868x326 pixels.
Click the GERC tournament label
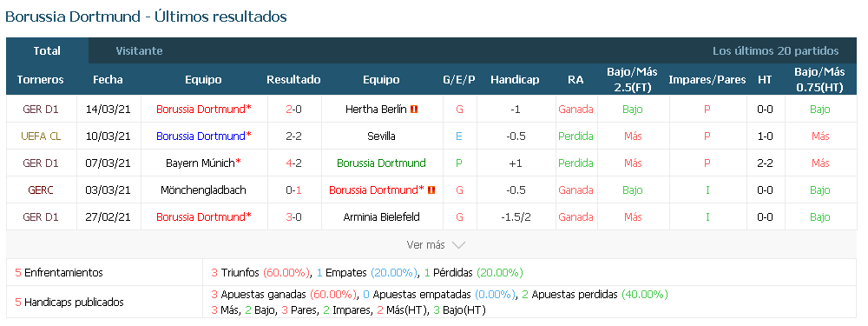41,190
